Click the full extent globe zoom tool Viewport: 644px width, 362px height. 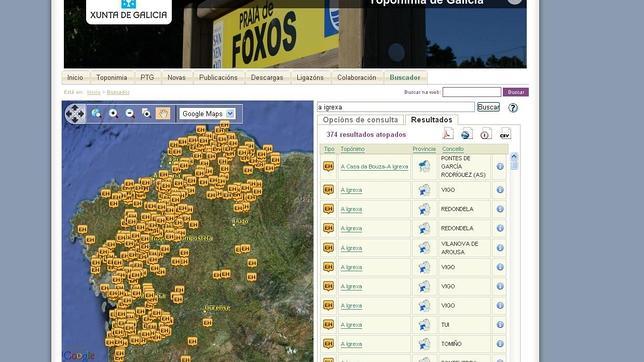pos(97,114)
